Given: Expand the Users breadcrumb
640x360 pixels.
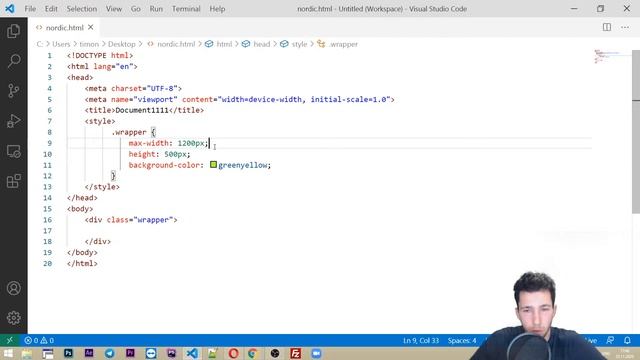Looking at the screenshot, I should [x=61, y=44].
